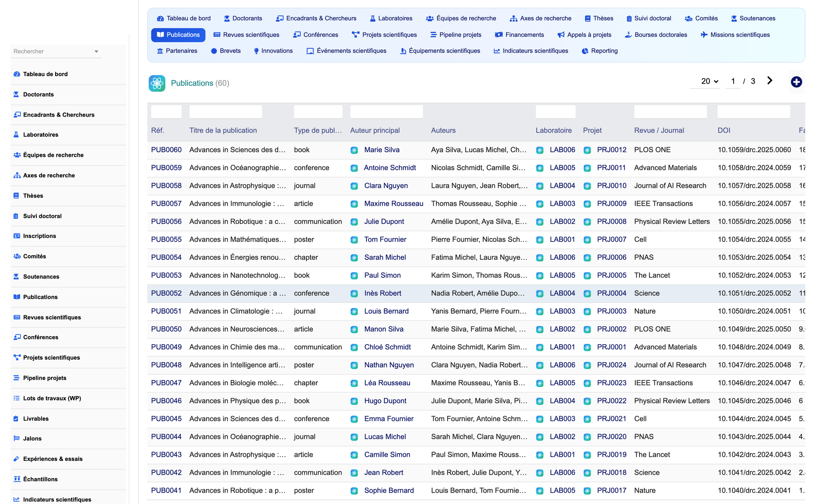This screenshot has width=814, height=504.
Task: Click the Auteur principal filter field
Action: tap(386, 112)
